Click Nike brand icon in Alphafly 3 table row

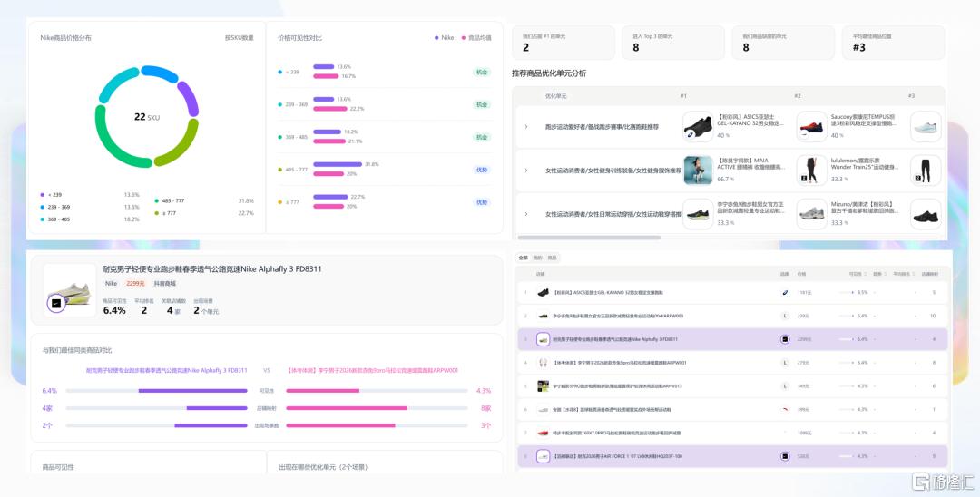tap(784, 339)
